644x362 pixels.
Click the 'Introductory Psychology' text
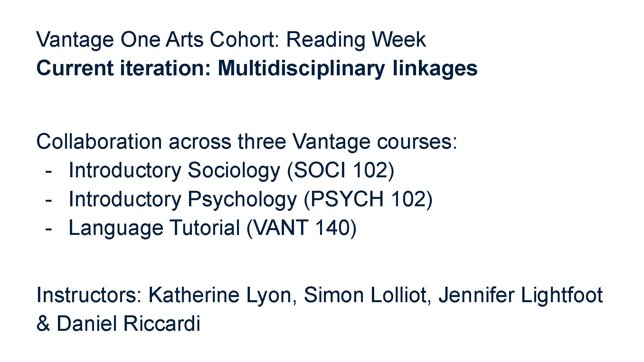click(x=183, y=199)
